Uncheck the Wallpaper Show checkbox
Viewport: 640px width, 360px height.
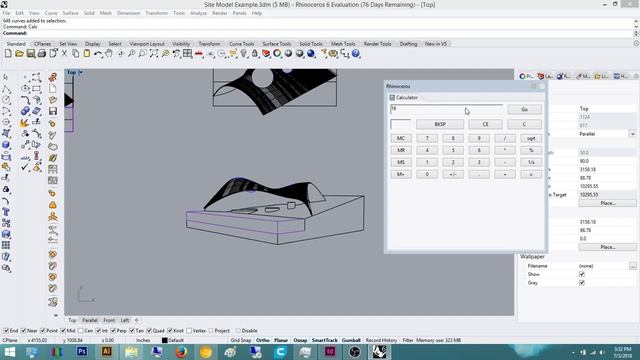582,274
